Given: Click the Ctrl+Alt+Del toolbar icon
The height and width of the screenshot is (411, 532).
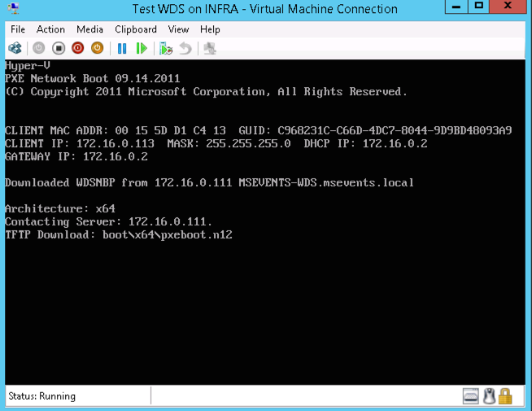Looking at the screenshot, I should tap(15, 48).
